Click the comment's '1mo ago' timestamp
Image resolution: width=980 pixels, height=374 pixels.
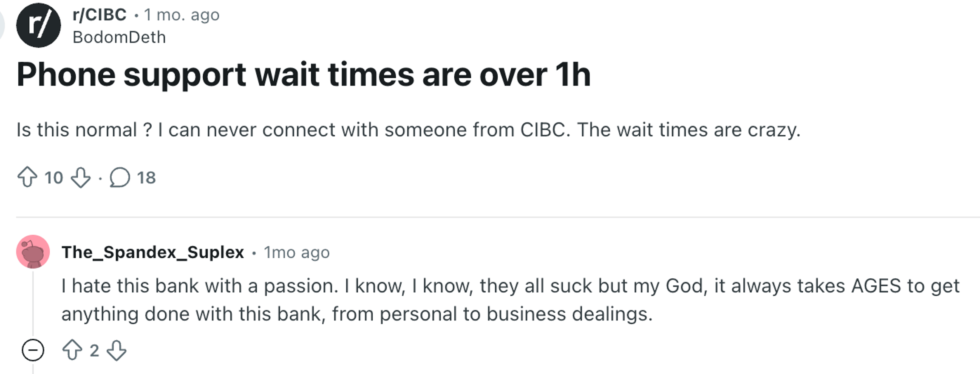point(295,251)
